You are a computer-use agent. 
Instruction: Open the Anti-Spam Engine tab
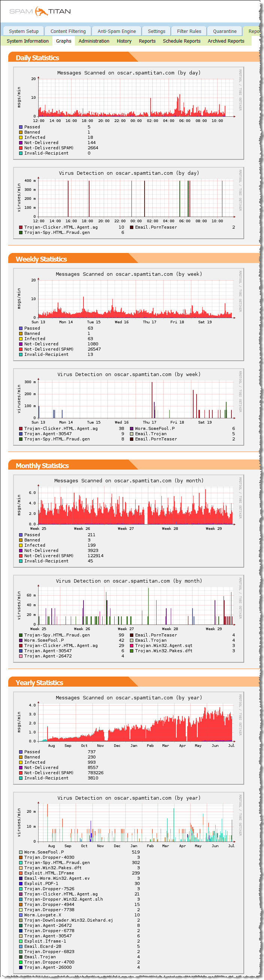[116, 31]
